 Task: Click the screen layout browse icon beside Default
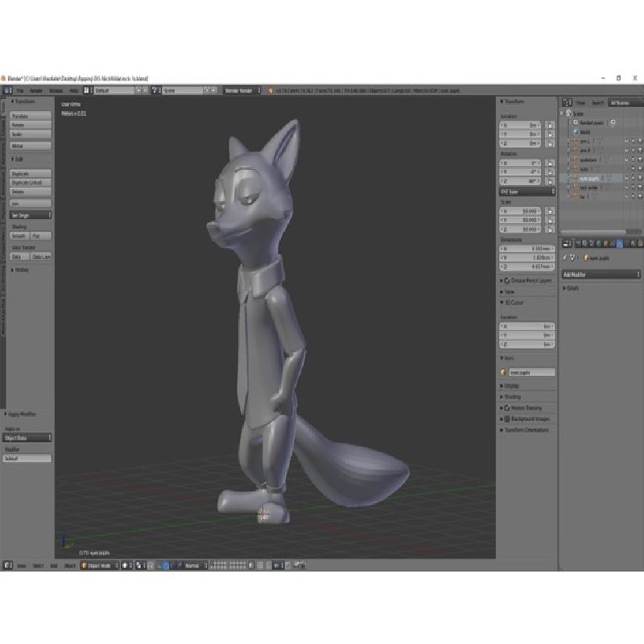click(86, 90)
